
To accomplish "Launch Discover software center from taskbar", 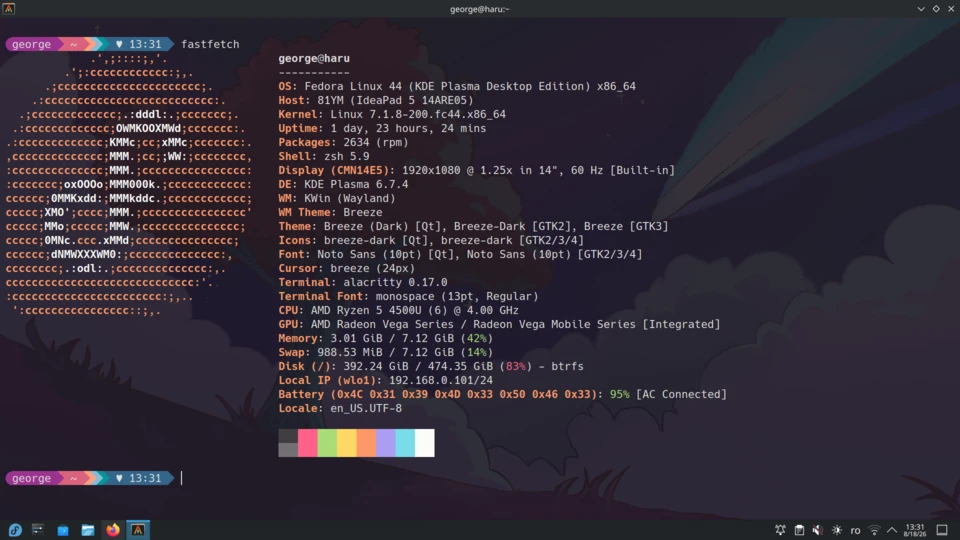I will tap(63, 530).
